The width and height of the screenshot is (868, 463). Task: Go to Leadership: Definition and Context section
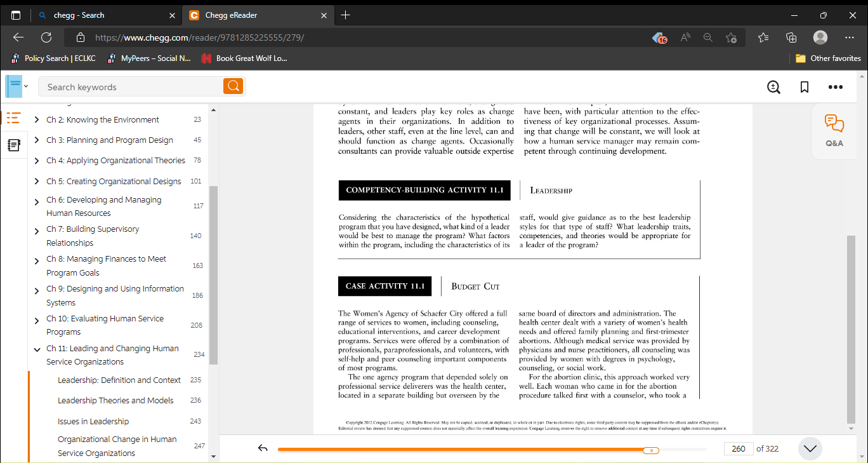click(x=119, y=380)
